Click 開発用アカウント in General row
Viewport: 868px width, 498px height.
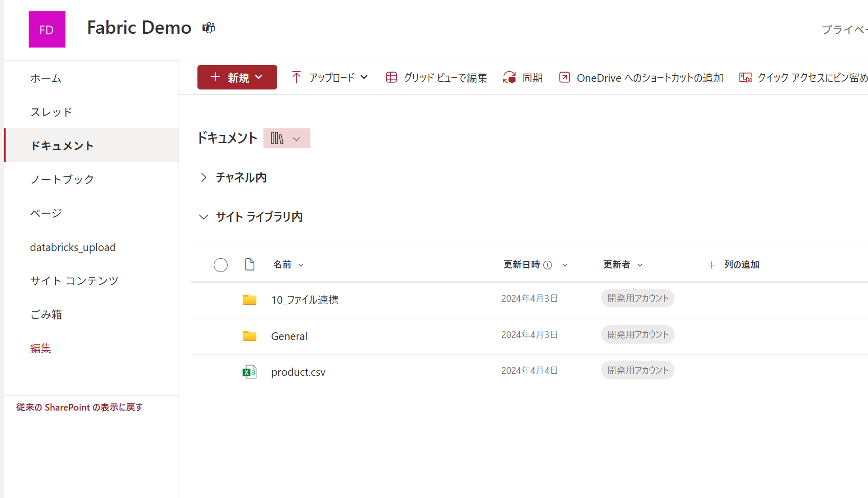[x=638, y=334]
